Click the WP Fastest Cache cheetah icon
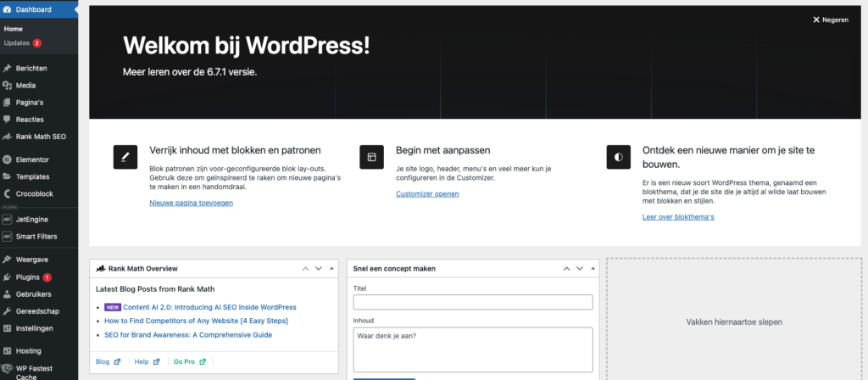The image size is (868, 380). (x=7, y=369)
